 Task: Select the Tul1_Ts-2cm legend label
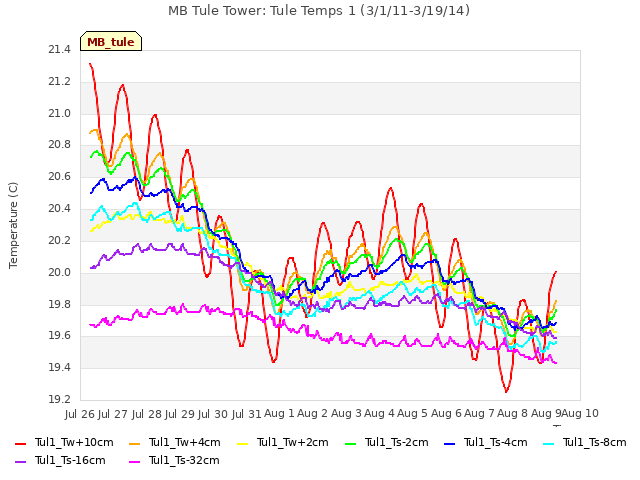tap(397, 442)
